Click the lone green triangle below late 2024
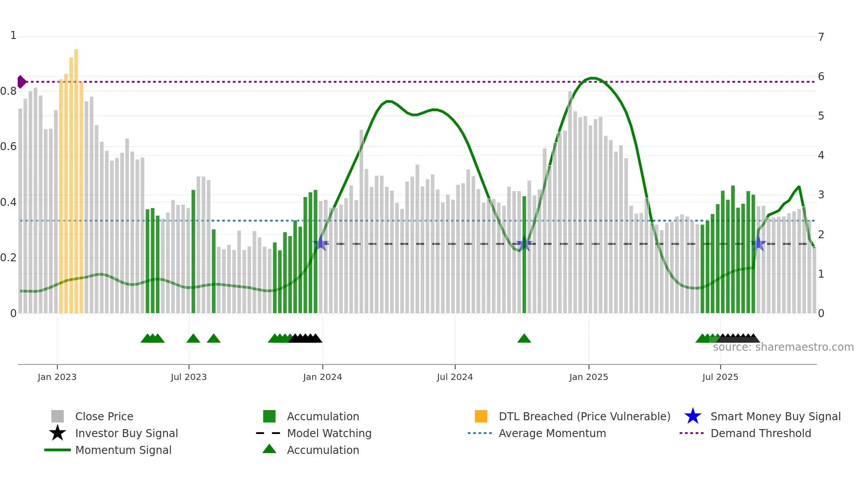This screenshot has height=488, width=868. tap(524, 339)
